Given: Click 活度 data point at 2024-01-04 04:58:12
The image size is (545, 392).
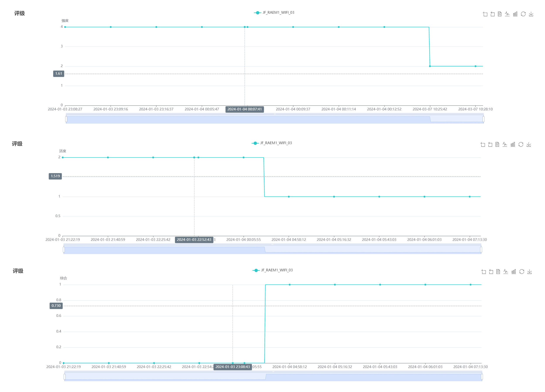Looking at the screenshot, I should pyautogui.click(x=289, y=197).
